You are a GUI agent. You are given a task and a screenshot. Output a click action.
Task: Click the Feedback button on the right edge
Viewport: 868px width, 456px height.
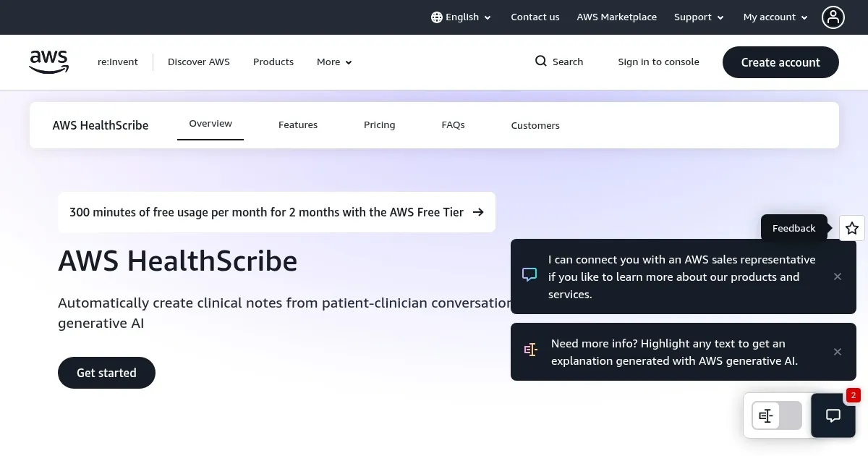click(x=793, y=228)
